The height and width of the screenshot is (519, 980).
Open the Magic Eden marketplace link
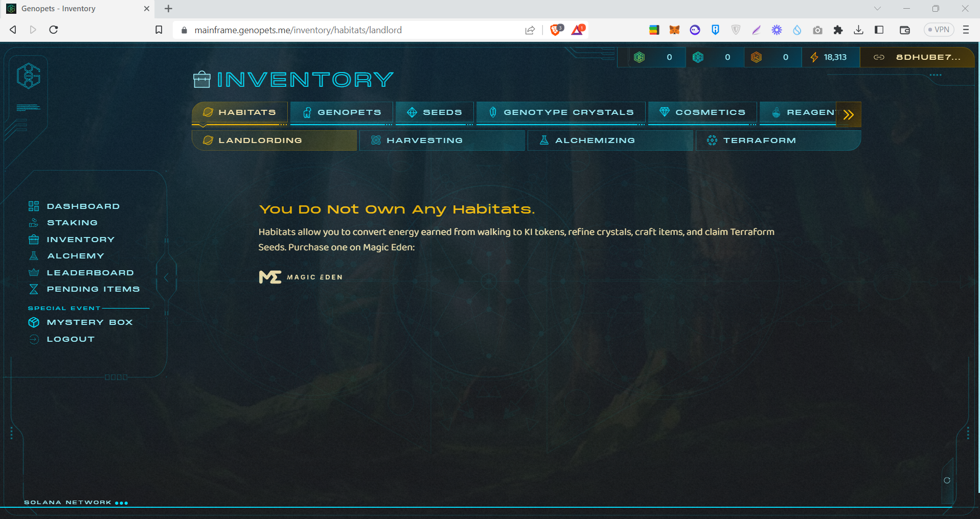301,277
